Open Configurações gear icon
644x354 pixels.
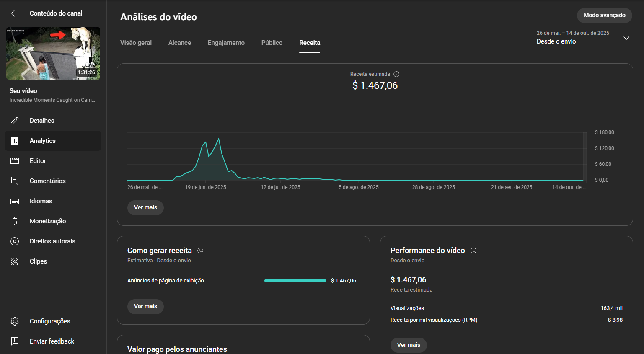(15, 321)
